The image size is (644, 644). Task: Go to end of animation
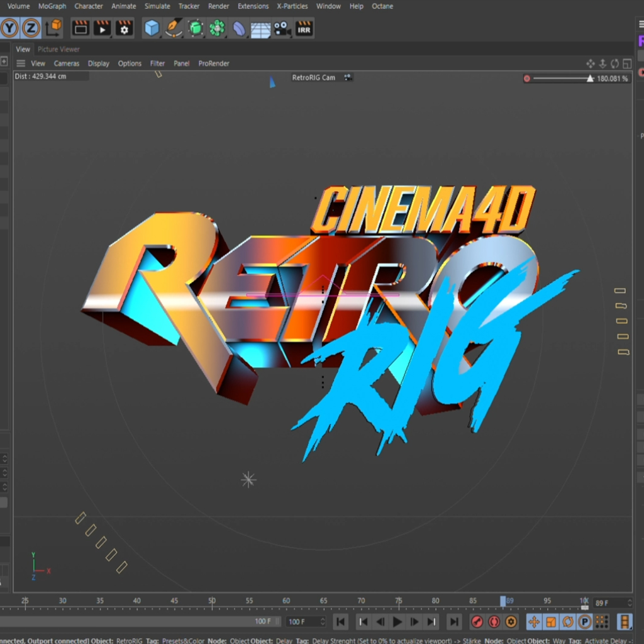454,622
